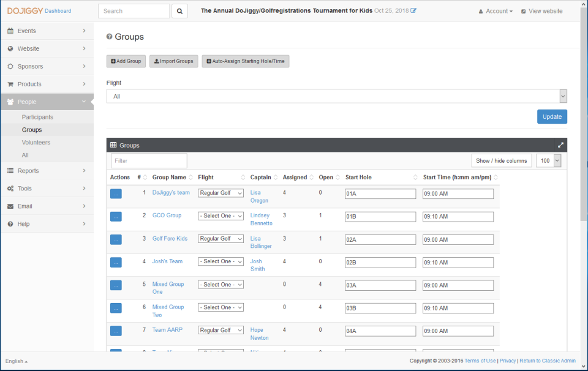This screenshot has height=371, width=588.
Task: Sort table by Start Hole column
Action: tap(415, 178)
